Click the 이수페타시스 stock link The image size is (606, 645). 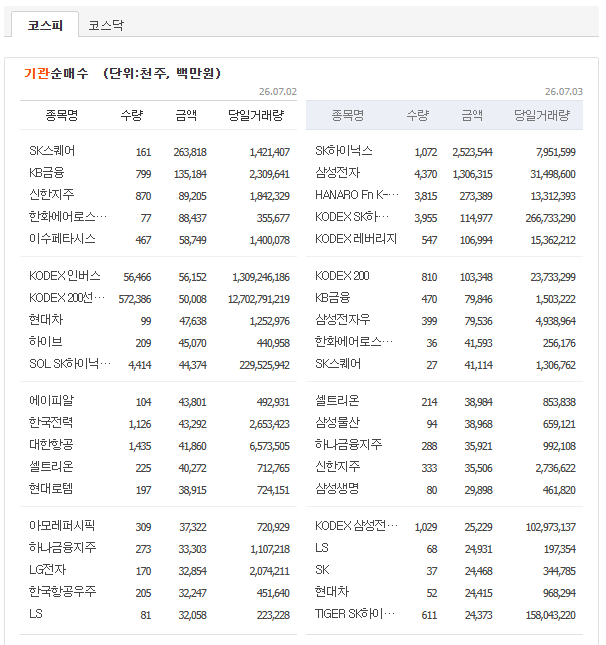point(62,239)
